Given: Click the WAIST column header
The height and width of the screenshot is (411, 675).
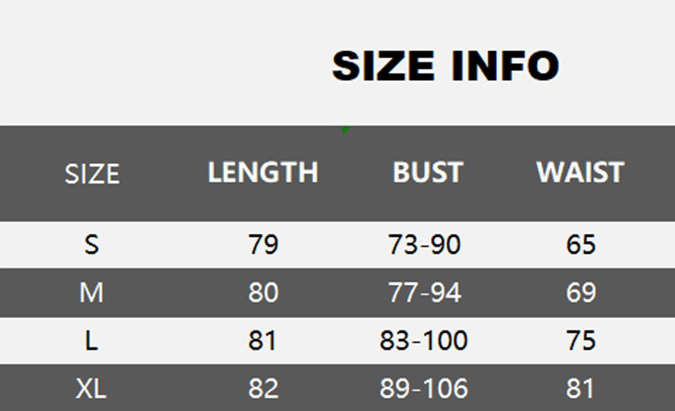Looking at the screenshot, I should pos(580,172).
